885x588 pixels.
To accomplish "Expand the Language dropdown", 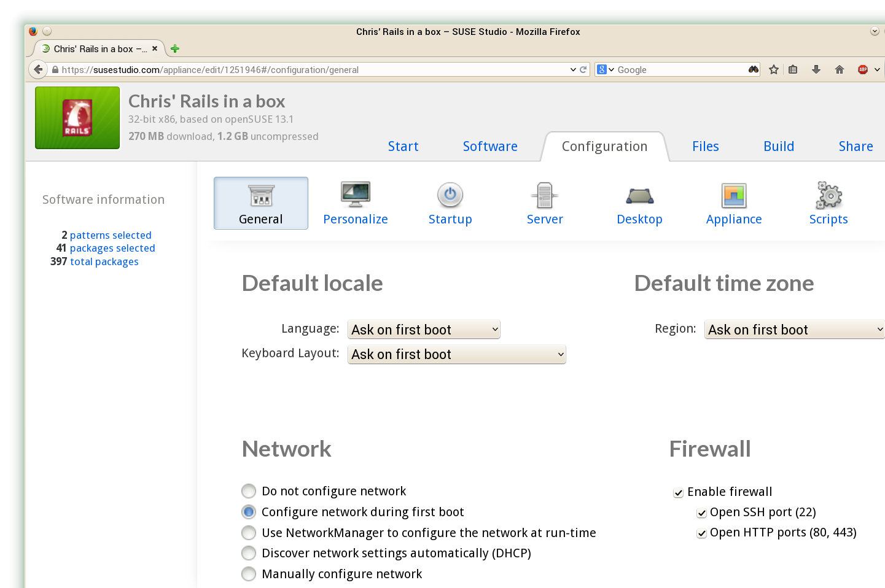I will pos(424,330).
